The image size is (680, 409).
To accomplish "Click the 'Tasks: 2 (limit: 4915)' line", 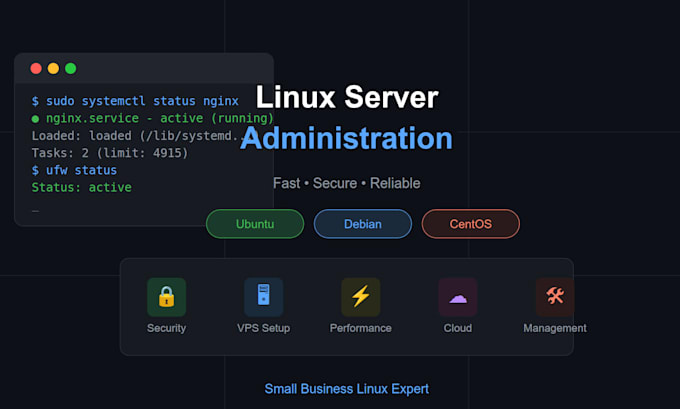I will 110,153.
